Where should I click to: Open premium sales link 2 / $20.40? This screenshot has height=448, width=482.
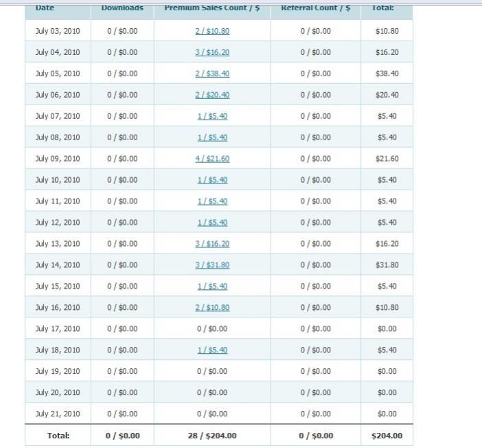point(212,95)
